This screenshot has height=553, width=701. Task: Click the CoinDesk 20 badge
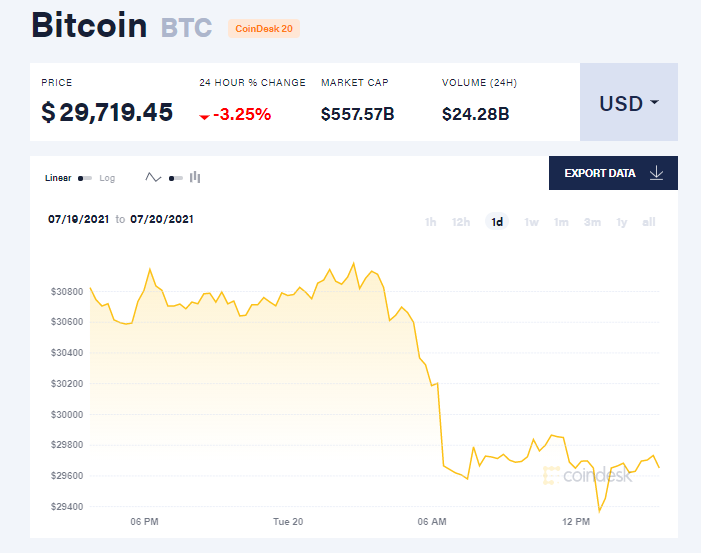pyautogui.click(x=264, y=28)
